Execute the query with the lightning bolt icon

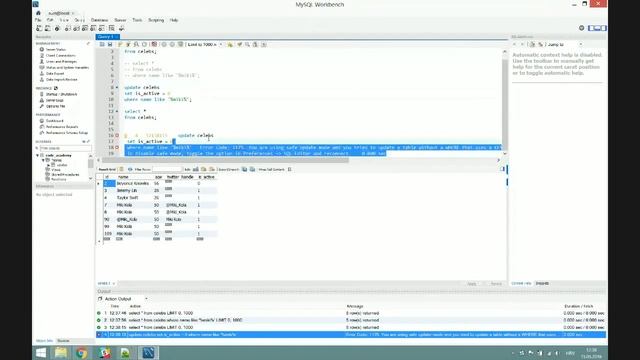(x=120, y=44)
